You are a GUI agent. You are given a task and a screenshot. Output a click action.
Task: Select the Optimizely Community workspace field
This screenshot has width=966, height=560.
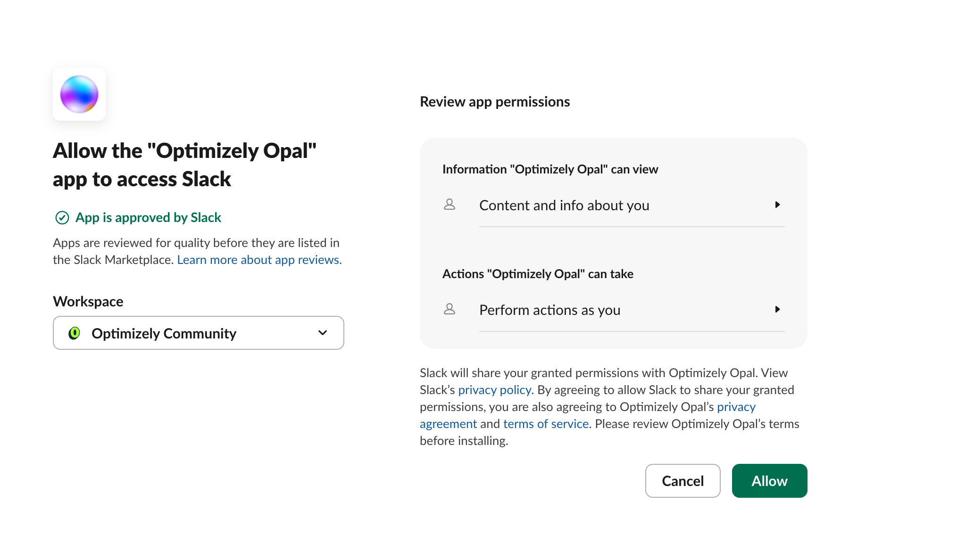(x=199, y=333)
